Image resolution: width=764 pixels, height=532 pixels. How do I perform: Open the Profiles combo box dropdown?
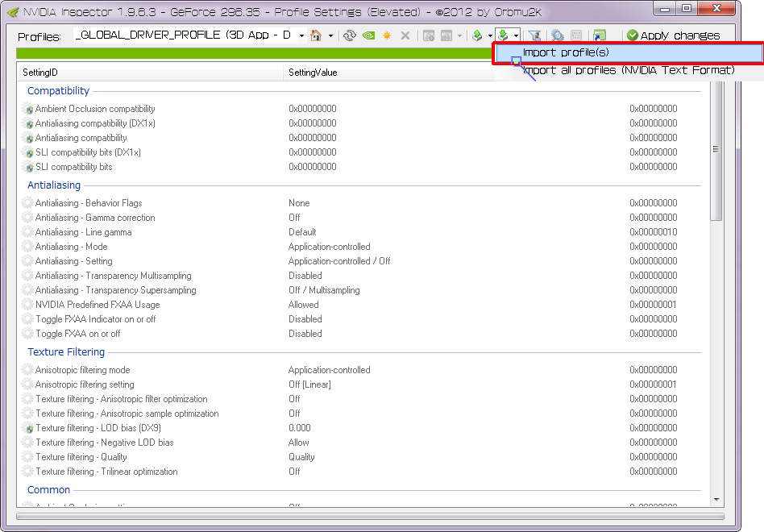(x=301, y=35)
